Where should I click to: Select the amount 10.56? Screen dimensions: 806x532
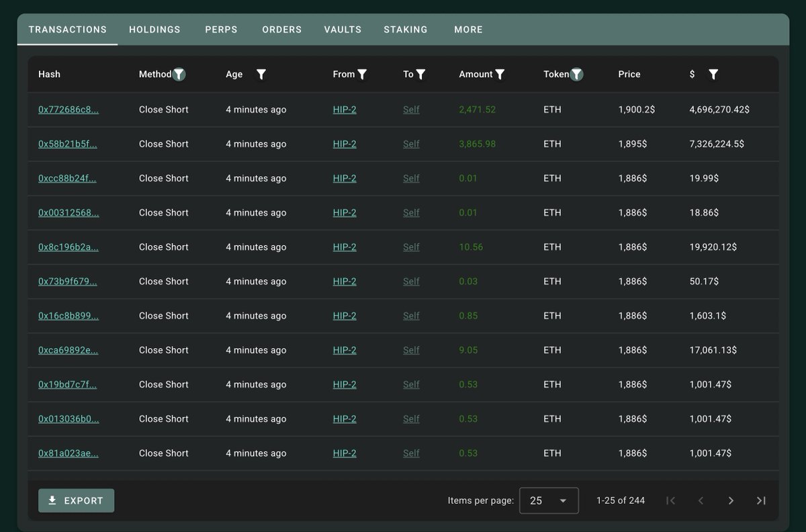point(471,247)
